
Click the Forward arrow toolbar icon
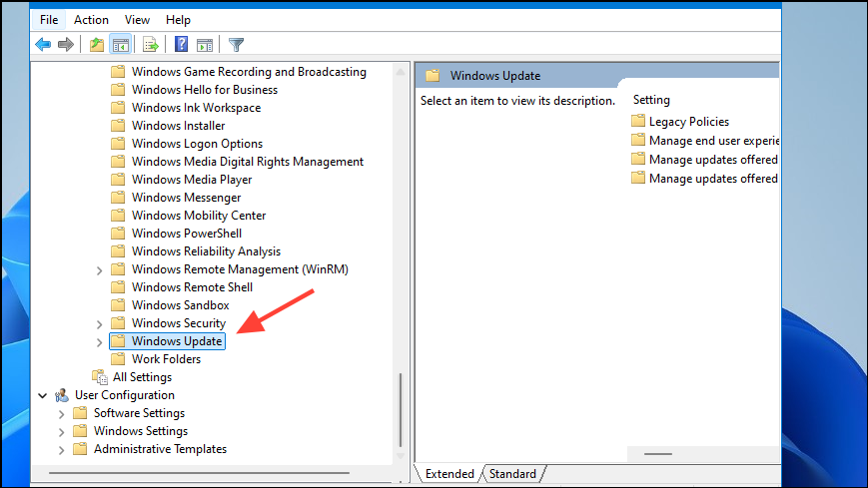click(66, 44)
